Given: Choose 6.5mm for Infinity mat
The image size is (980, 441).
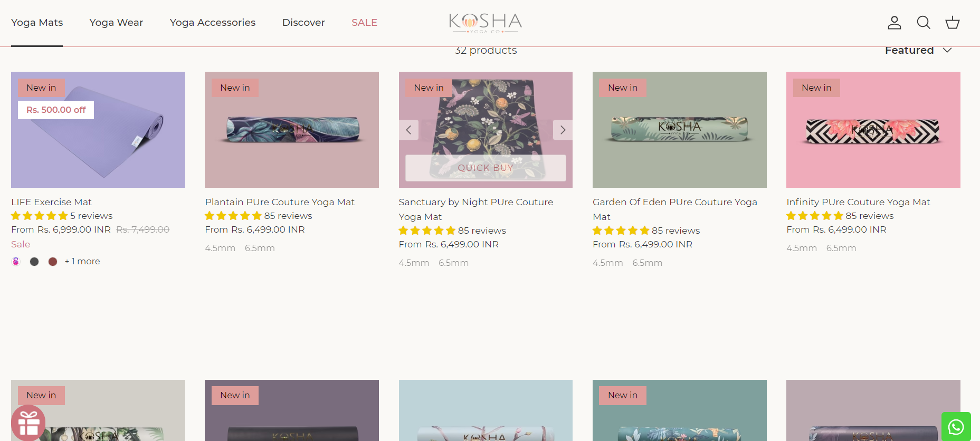Looking at the screenshot, I should (x=841, y=248).
